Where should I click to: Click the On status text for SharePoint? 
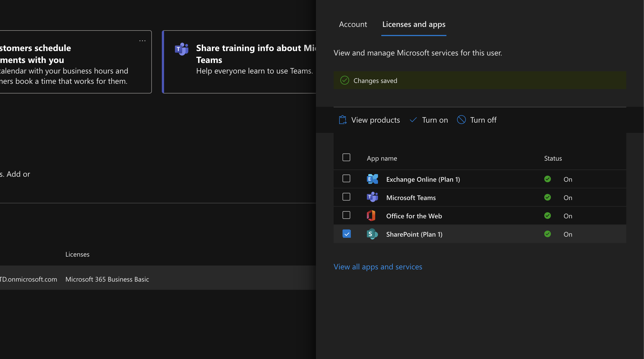click(x=568, y=234)
